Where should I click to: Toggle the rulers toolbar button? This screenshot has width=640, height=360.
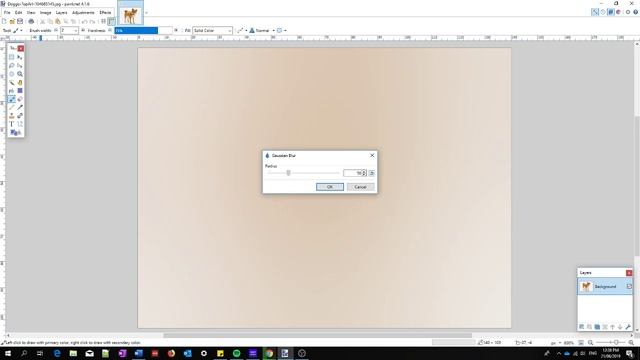(111, 21)
